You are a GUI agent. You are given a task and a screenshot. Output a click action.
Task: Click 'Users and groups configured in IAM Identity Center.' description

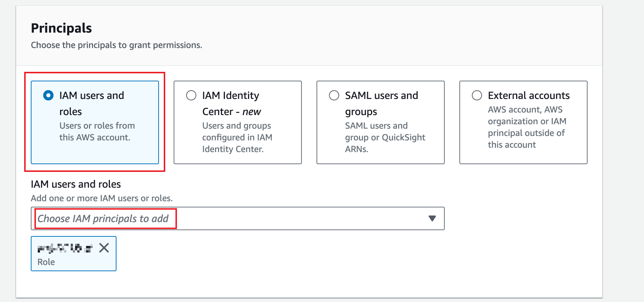[x=237, y=137]
